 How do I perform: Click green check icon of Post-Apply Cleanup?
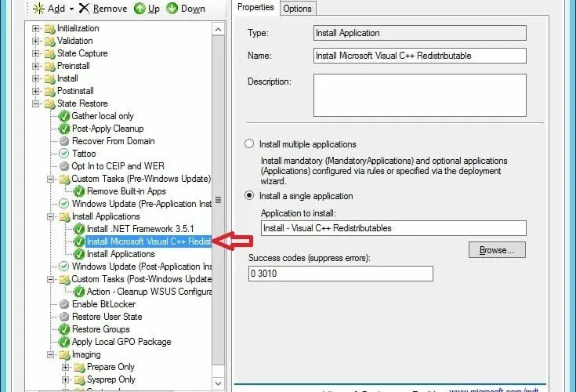point(64,129)
